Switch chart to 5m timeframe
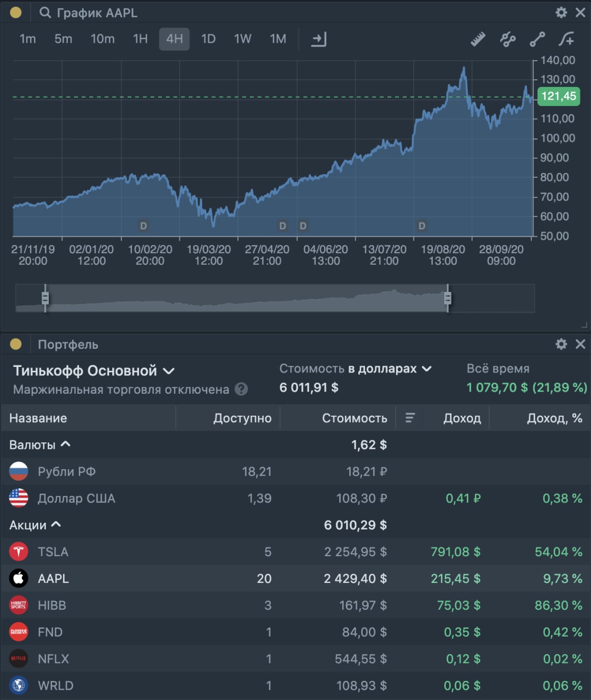 pyautogui.click(x=63, y=39)
